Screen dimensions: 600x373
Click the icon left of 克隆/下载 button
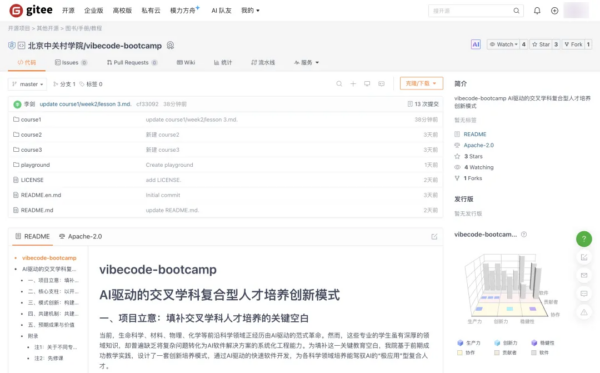tap(381, 83)
